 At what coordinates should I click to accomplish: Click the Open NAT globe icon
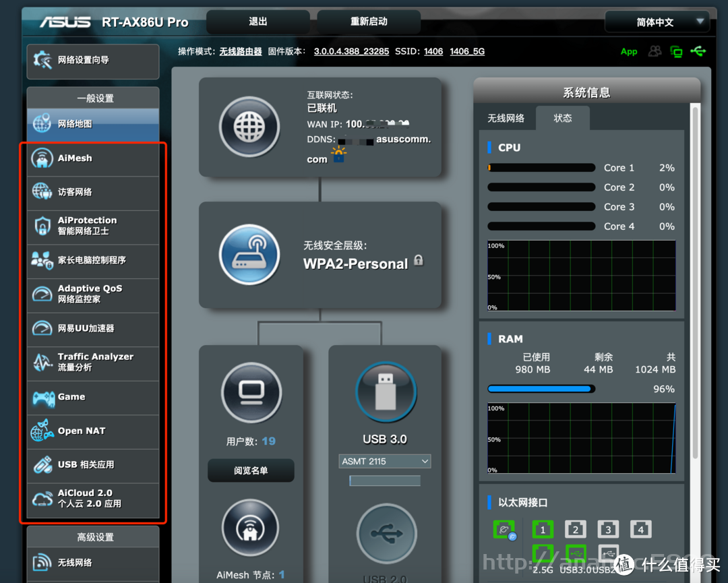coord(42,430)
